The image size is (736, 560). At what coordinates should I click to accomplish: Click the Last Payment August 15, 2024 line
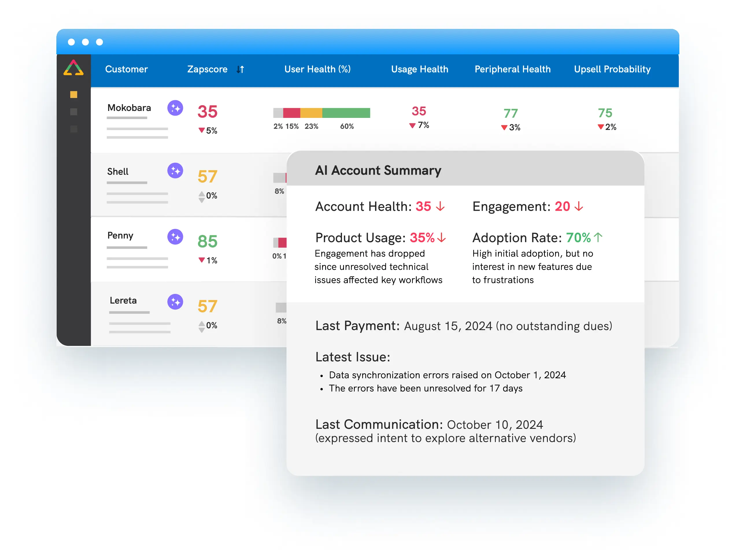pos(464,326)
